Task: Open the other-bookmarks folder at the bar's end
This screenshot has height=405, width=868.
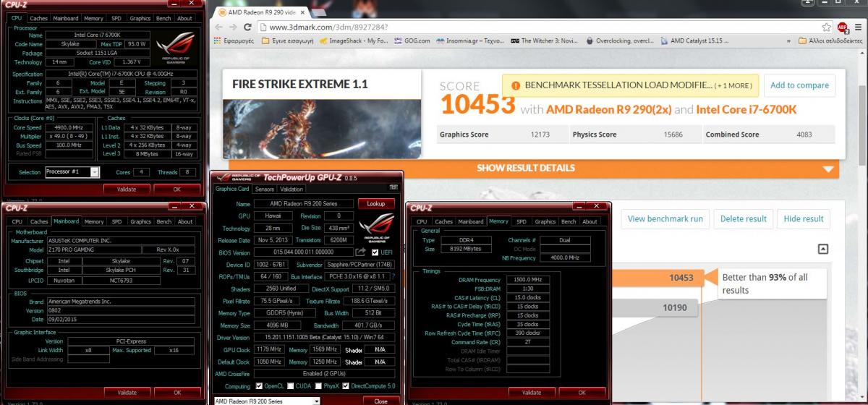Action: coord(830,41)
